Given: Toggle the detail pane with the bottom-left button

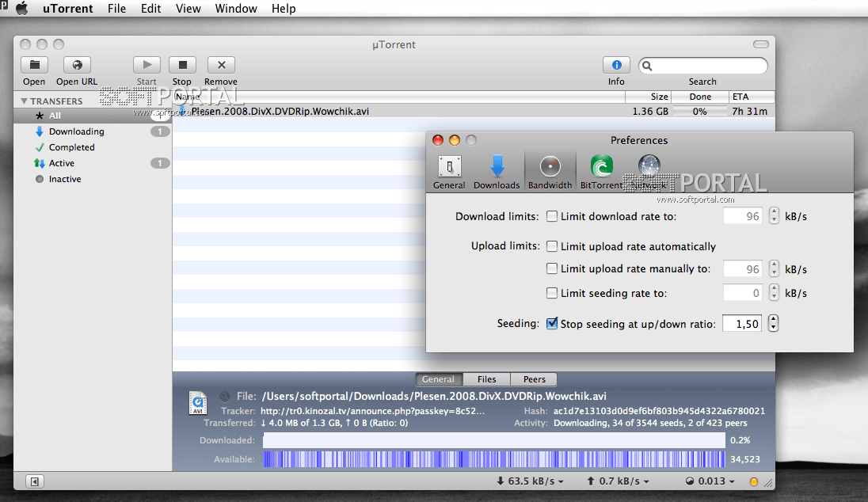Looking at the screenshot, I should tap(34, 481).
